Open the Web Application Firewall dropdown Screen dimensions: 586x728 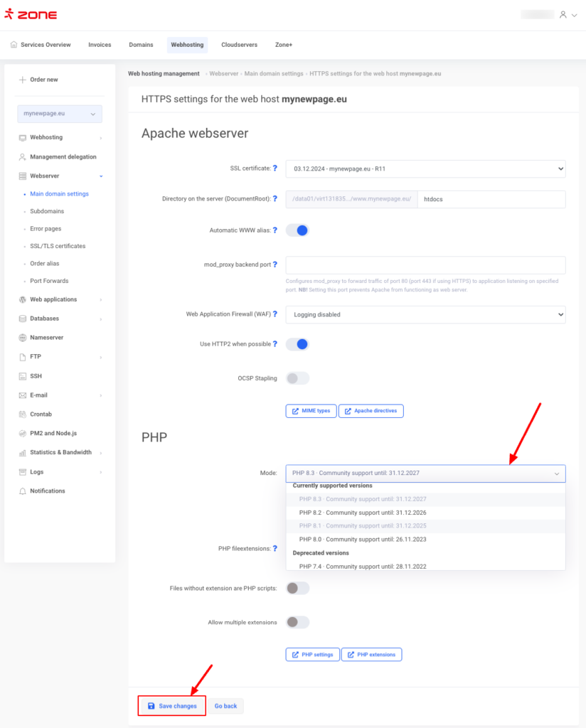(425, 314)
